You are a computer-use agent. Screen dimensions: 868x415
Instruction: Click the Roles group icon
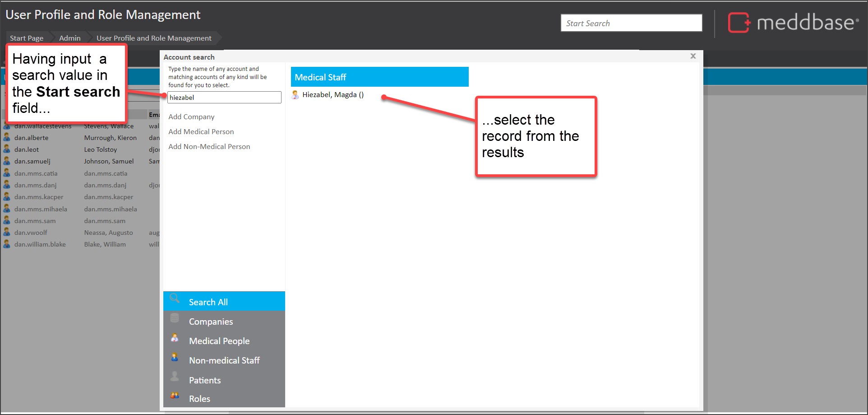click(175, 396)
